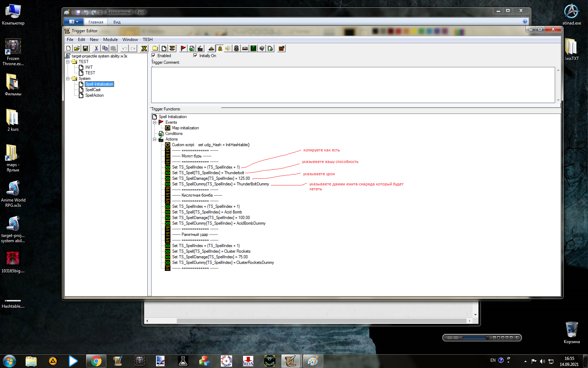This screenshot has height=368, width=588.
Task: Click the Copy toolbar icon
Action: [x=105, y=48]
